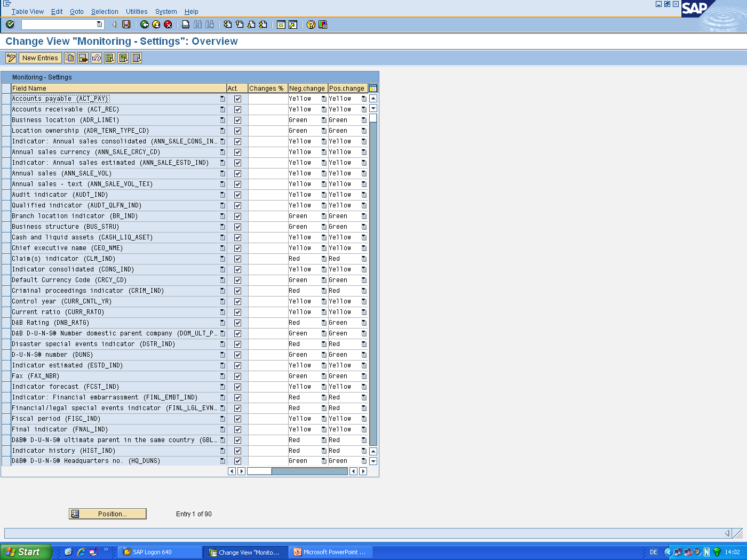747x560 pixels.
Task: Click the Internet Explorer quick launch icon
Action: (81, 552)
